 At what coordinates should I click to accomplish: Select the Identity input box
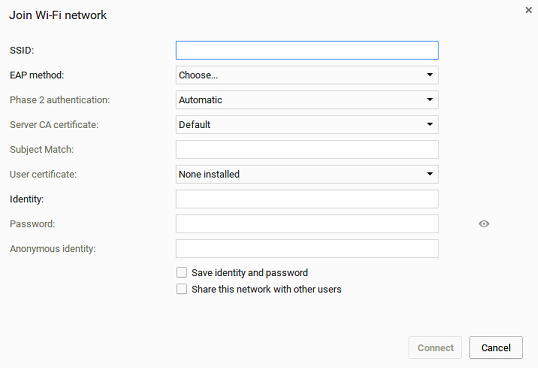click(307, 199)
